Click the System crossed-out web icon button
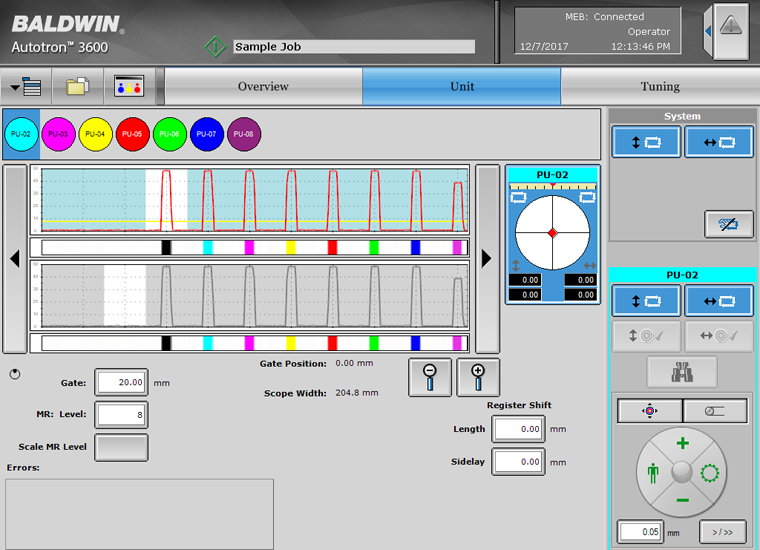760x550 pixels. point(728,224)
